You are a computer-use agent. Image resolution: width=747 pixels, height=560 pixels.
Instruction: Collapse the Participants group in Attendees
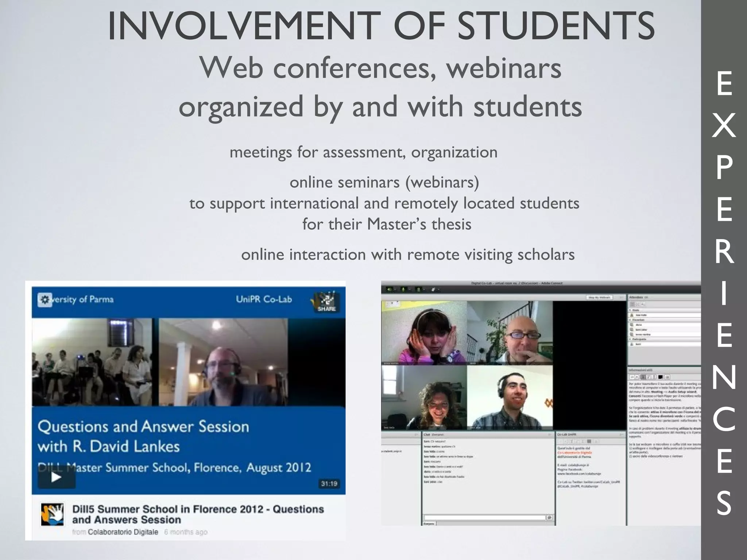coord(630,339)
